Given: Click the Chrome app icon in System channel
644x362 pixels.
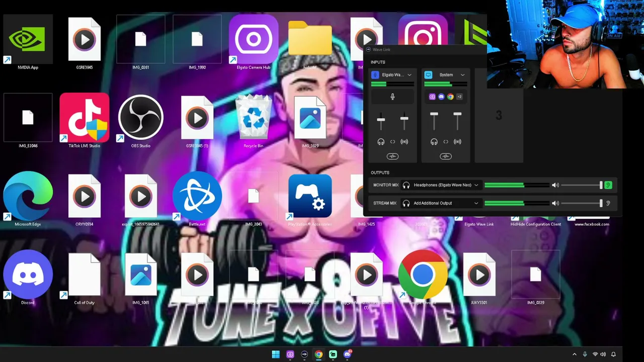Looking at the screenshot, I should coord(450,97).
